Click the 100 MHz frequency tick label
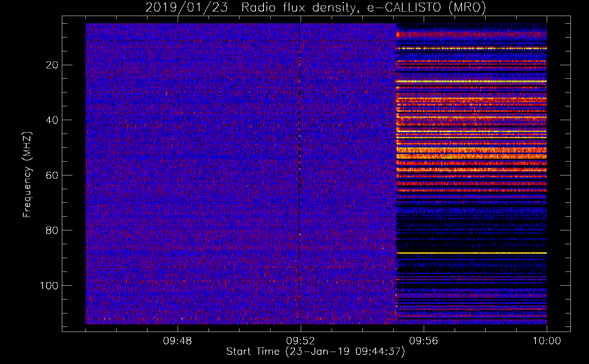The height and width of the screenshot is (364, 589). coord(49,286)
